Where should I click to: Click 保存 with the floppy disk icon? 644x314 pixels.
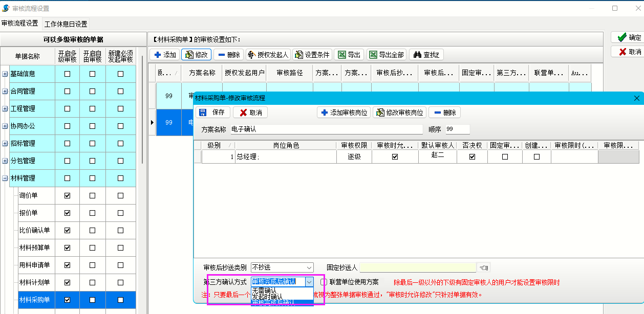click(x=212, y=113)
